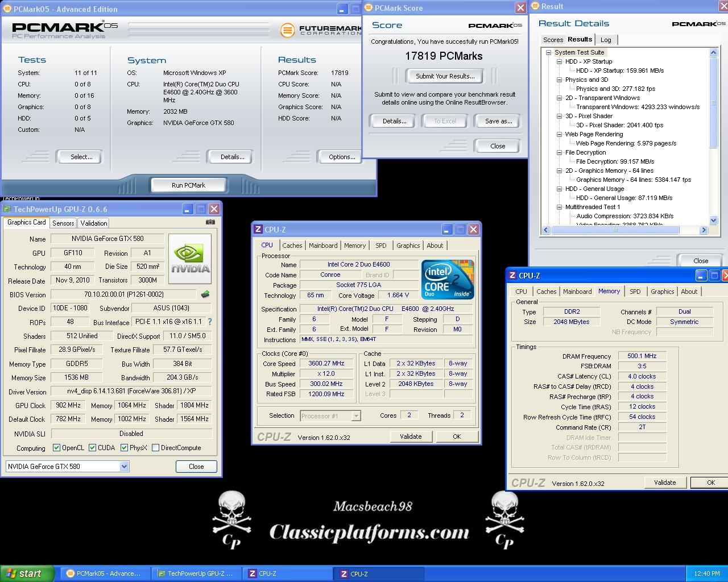The image size is (728, 582).
Task: Collapse the File Decryption node
Action: (559, 152)
